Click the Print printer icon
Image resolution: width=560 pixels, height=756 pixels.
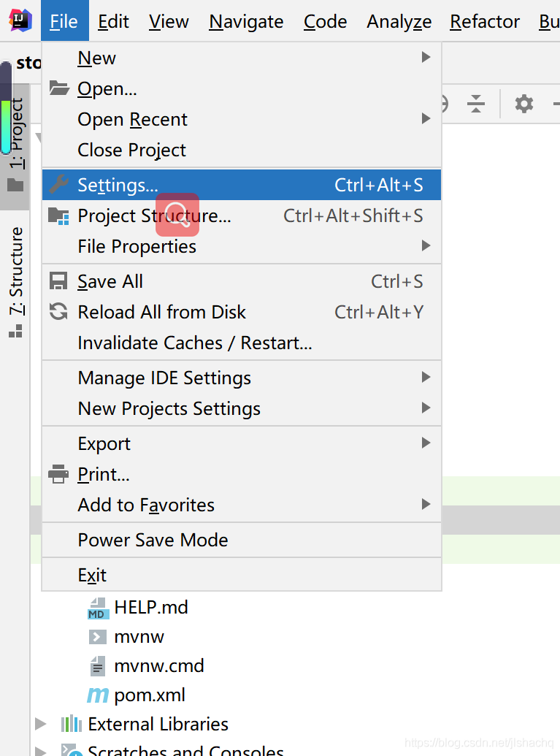click(x=58, y=474)
